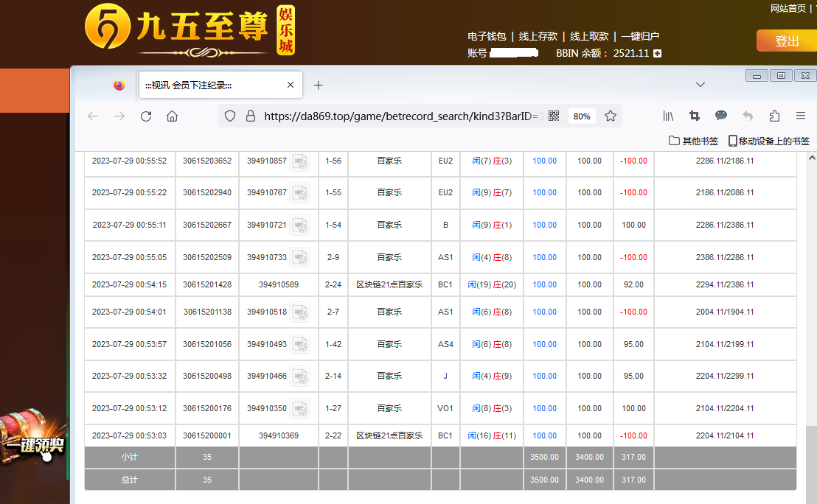Click the 九五至尊 casino logo
Image resolution: width=817 pixels, height=504 pixels.
(x=190, y=30)
